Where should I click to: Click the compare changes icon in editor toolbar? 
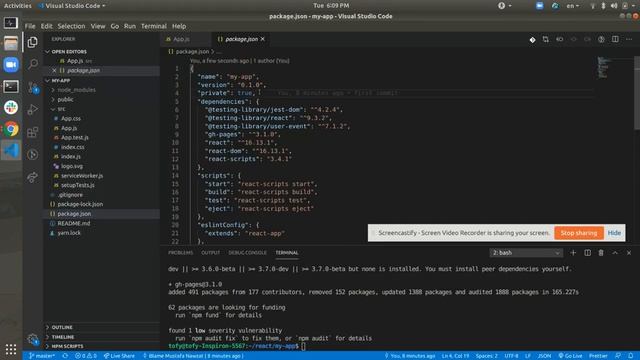point(546,39)
